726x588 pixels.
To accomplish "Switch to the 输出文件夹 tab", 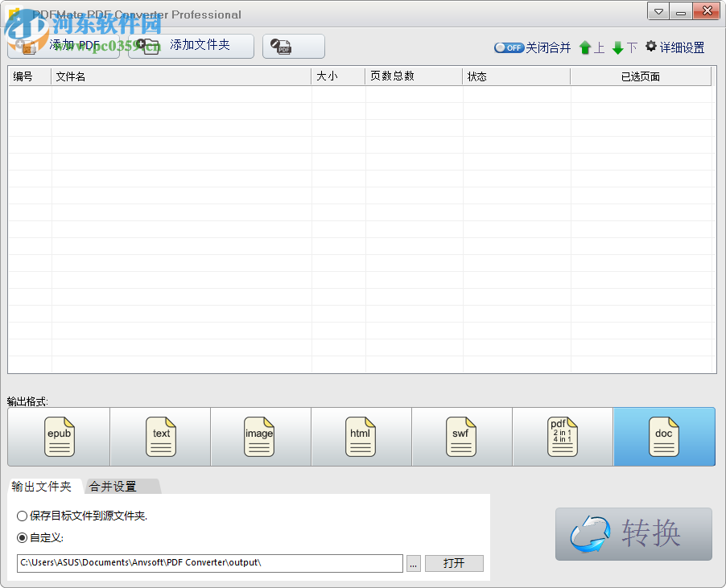I will pyautogui.click(x=43, y=486).
